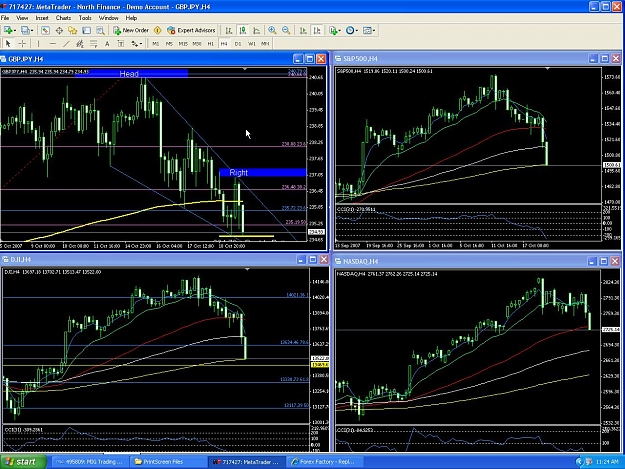Switch to M30 timeframe

pyautogui.click(x=197, y=44)
